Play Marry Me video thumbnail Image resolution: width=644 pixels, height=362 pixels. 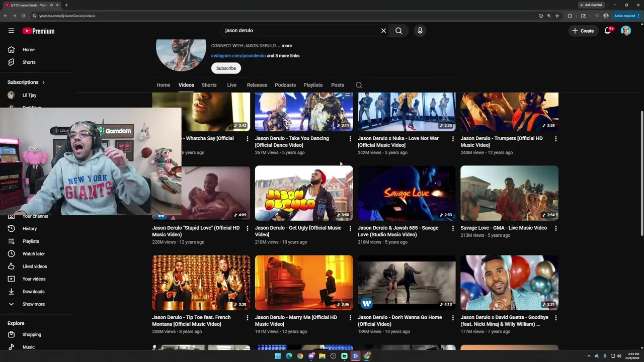coord(304,283)
